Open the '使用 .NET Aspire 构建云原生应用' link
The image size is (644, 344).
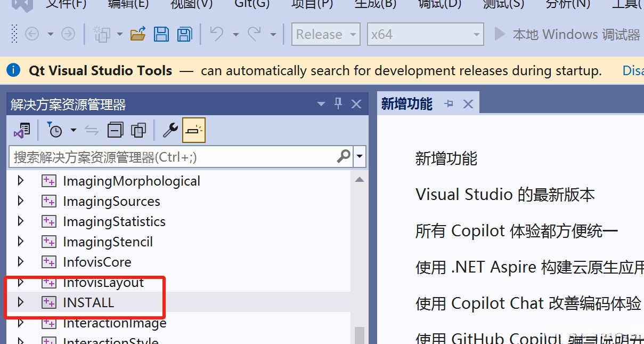click(529, 267)
